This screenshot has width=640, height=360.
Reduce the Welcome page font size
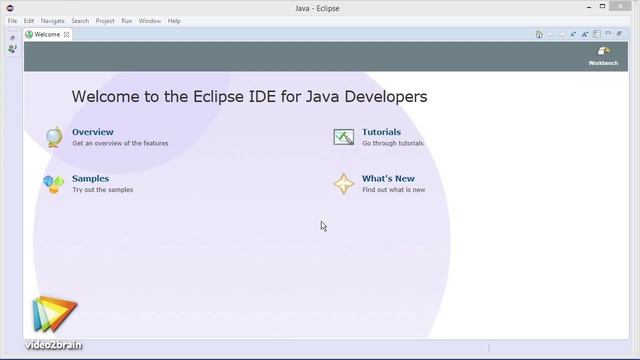point(573,34)
